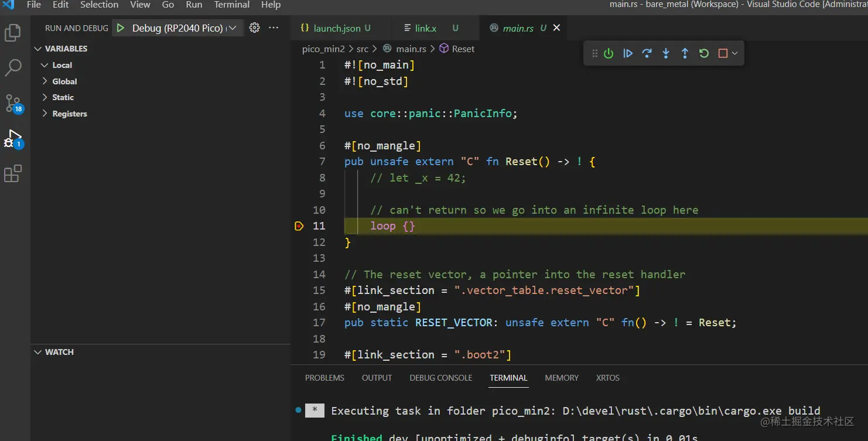Switch to the OUTPUT panel tab
Screen dimensions: 868x441
click(377, 378)
